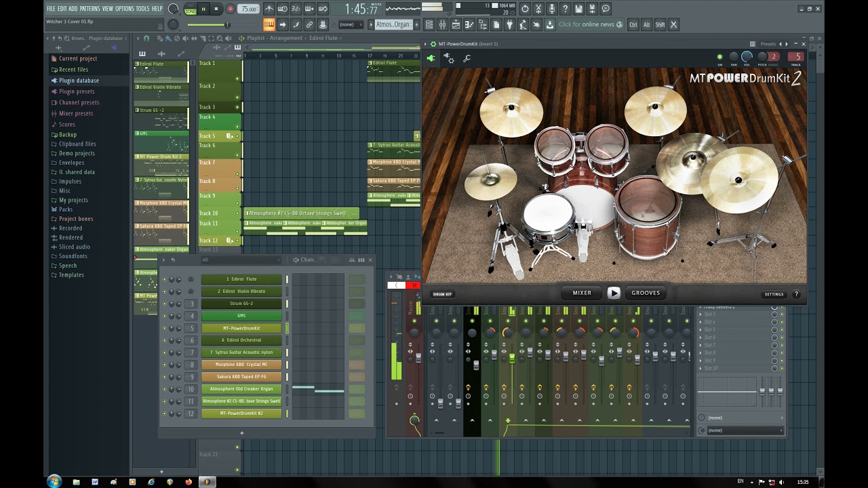Toggle Song/Pattern mode button

click(190, 9)
